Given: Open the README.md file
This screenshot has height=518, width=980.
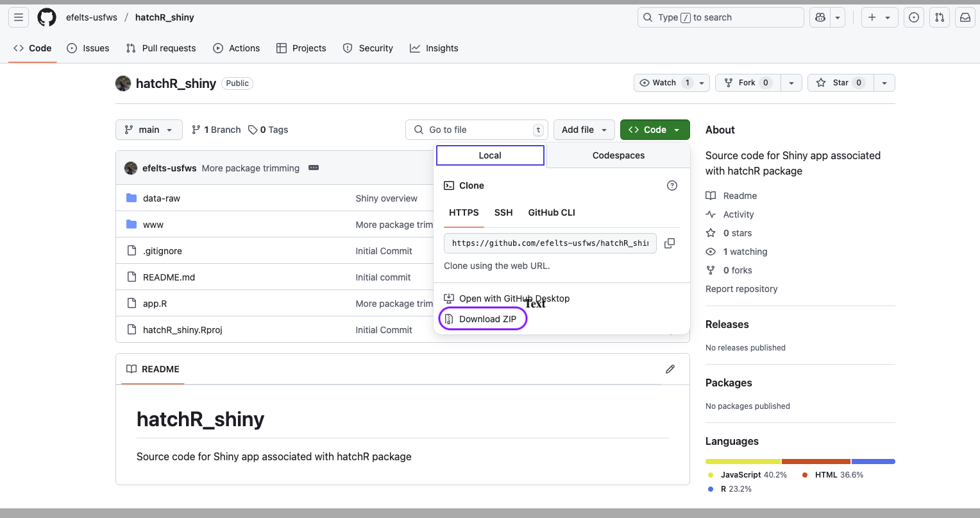Looking at the screenshot, I should pyautogui.click(x=169, y=277).
